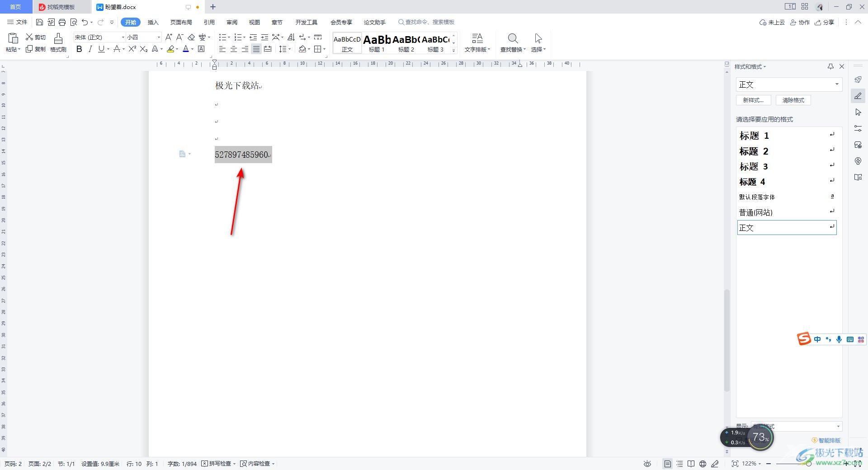Click the eye-protection mode icon in status bar
Image resolution: width=868 pixels, height=470 pixels.
647,464
